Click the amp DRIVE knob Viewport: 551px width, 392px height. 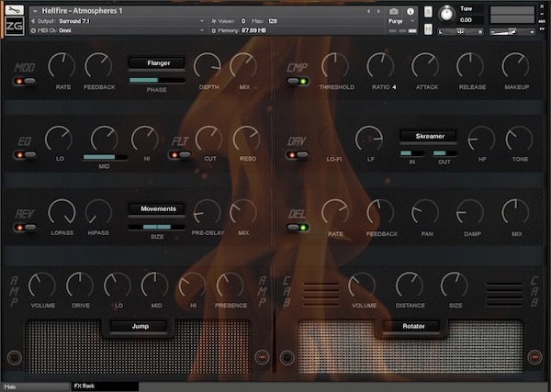point(80,285)
